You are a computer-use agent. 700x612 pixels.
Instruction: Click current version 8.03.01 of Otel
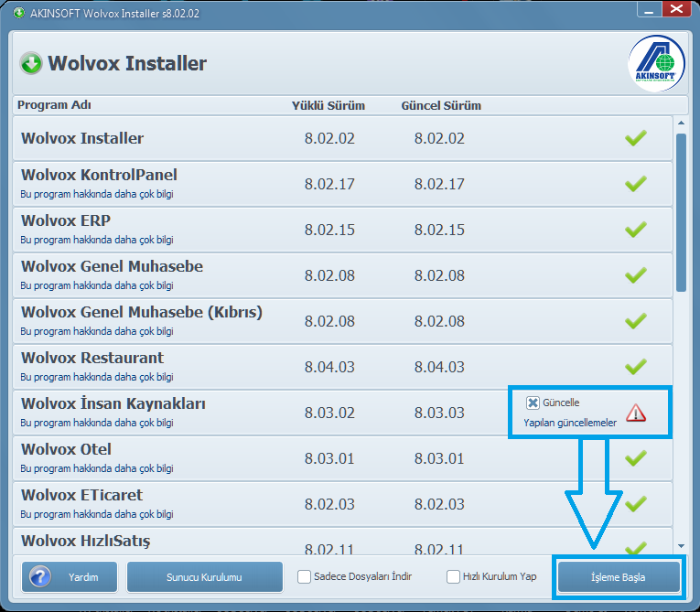point(439,458)
